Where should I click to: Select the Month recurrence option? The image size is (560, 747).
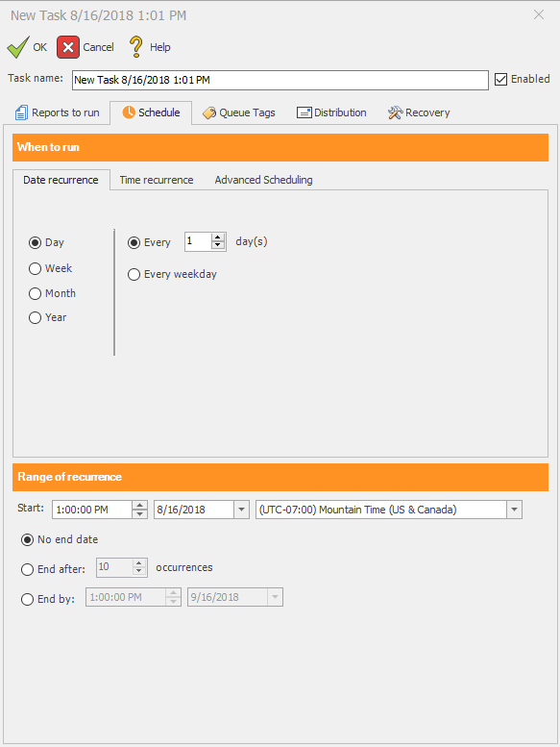click(35, 293)
